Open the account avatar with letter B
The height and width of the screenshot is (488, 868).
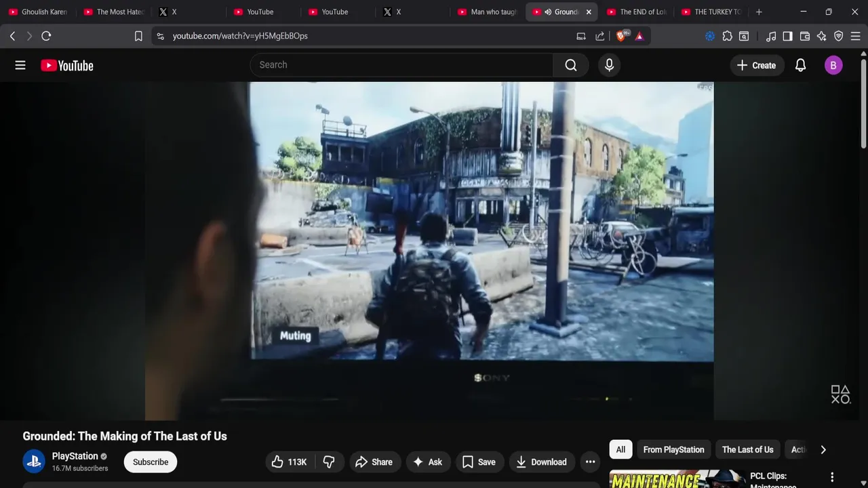tap(833, 65)
